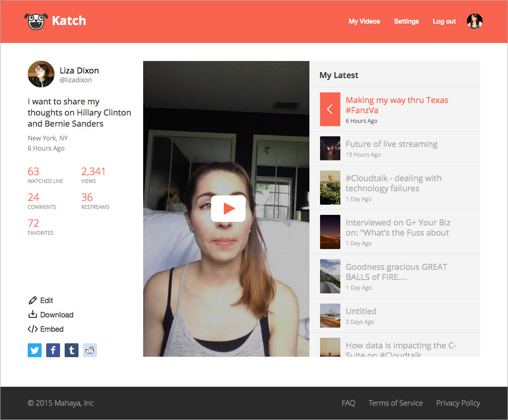This screenshot has width=508, height=420.
Task: Open thumbnail for Untitled video
Action: tap(330, 316)
